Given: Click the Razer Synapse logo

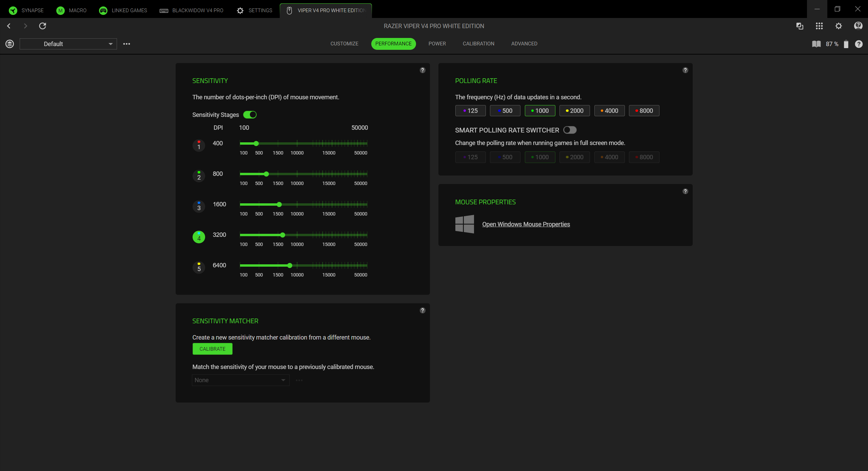Looking at the screenshot, I should (13, 10).
